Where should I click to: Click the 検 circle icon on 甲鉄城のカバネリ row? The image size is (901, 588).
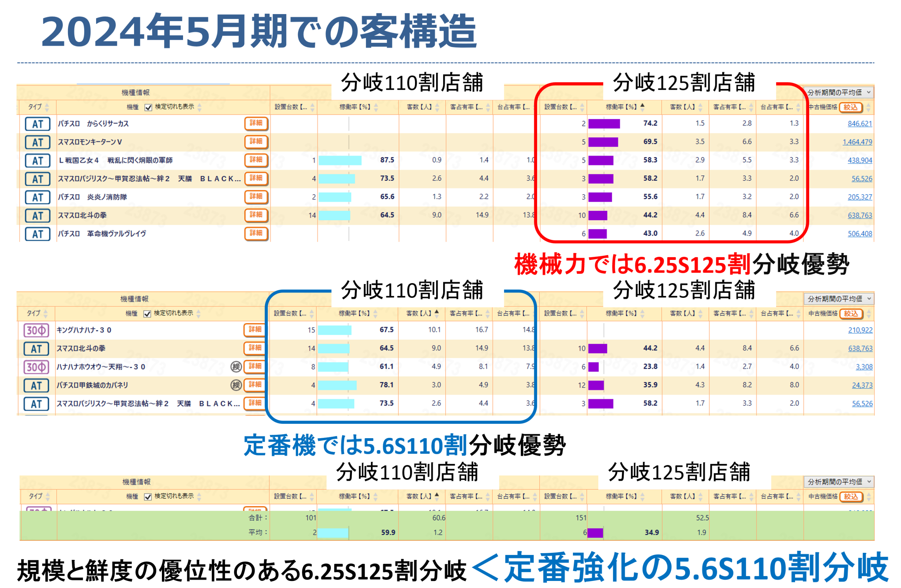[236, 385]
